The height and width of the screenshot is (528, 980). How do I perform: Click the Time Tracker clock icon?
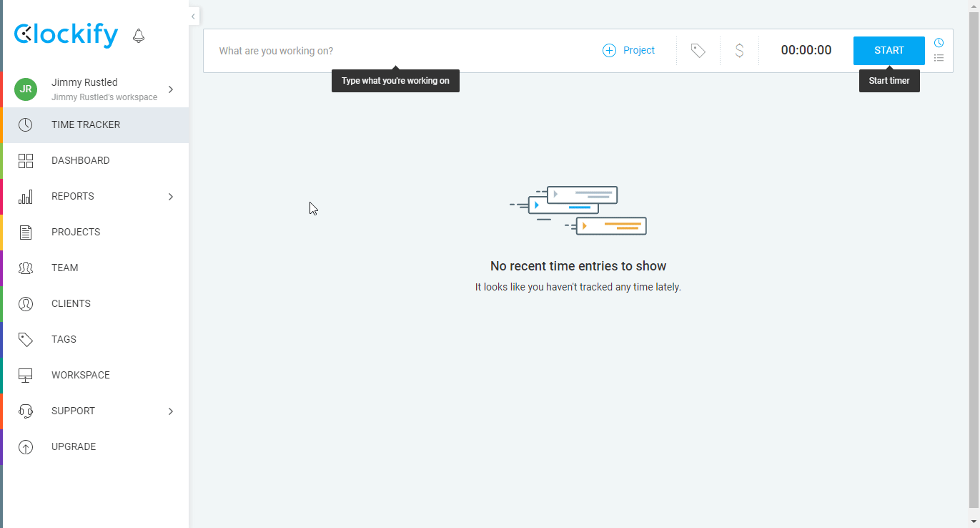26,125
